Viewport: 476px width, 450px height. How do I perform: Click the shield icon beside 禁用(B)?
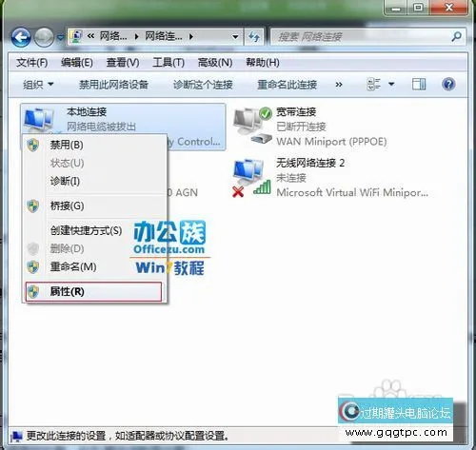33,146
